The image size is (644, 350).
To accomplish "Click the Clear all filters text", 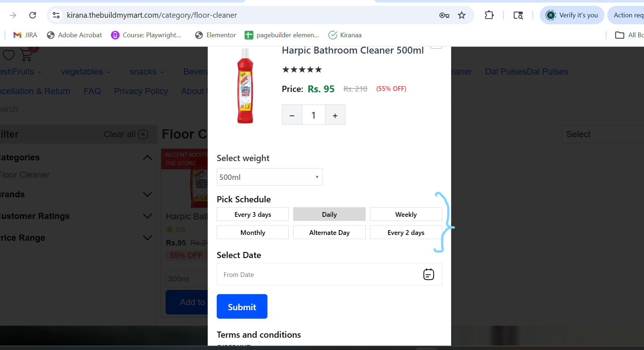I will [x=120, y=134].
